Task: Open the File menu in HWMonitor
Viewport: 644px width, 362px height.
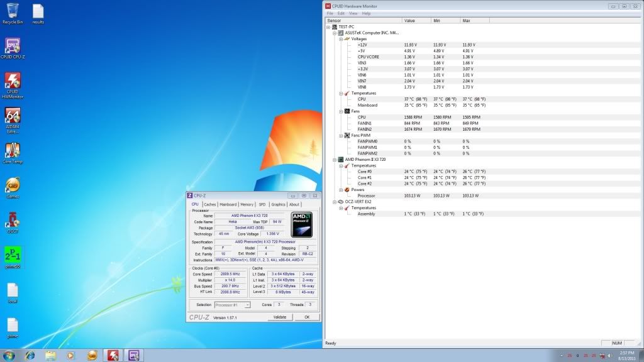Action: (330, 14)
